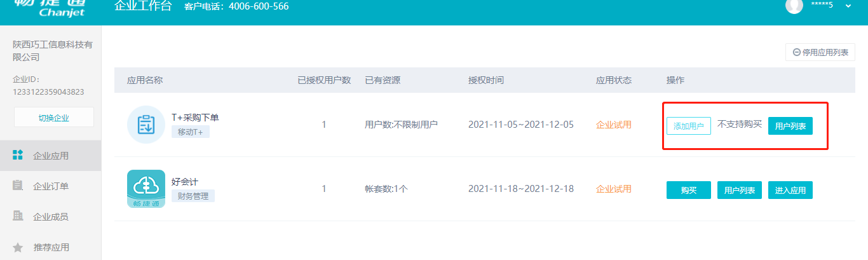Click the 好会计 app name

pyautogui.click(x=185, y=182)
